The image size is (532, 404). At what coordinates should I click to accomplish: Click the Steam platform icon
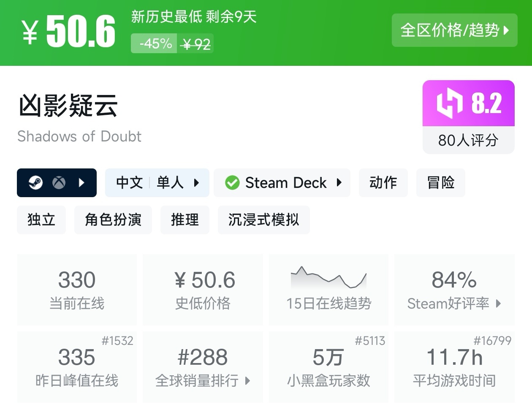(35, 183)
